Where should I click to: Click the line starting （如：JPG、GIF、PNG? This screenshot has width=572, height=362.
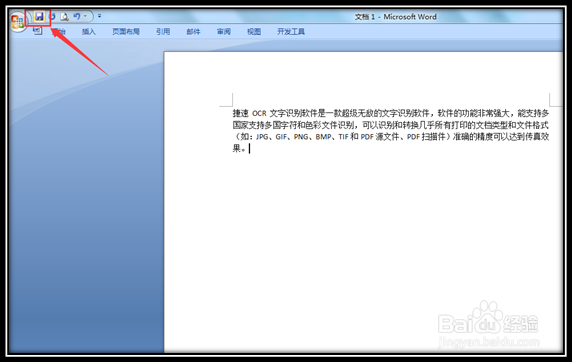[x=391, y=137]
